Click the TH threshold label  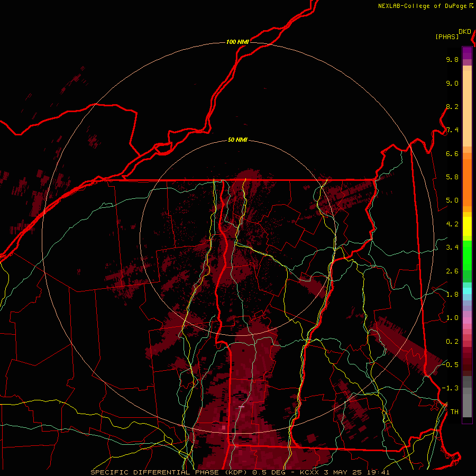coord(454,412)
